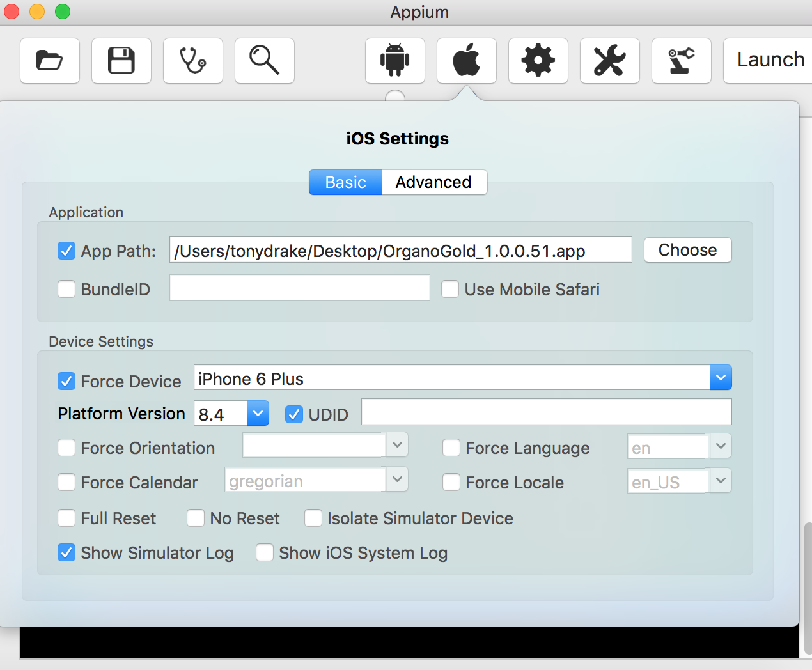Run Appium Doctor stethoscope icon
The image size is (812, 670).
pos(193,61)
